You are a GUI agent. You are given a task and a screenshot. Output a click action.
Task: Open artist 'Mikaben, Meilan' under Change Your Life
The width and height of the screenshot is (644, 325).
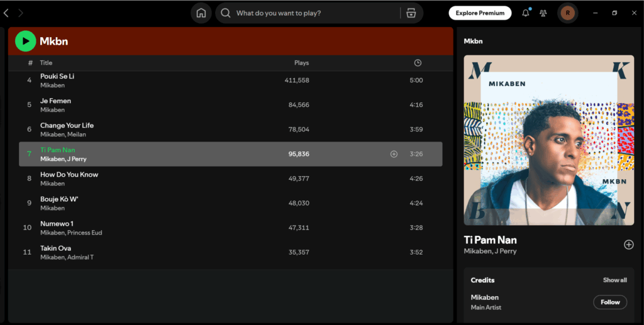pos(63,135)
